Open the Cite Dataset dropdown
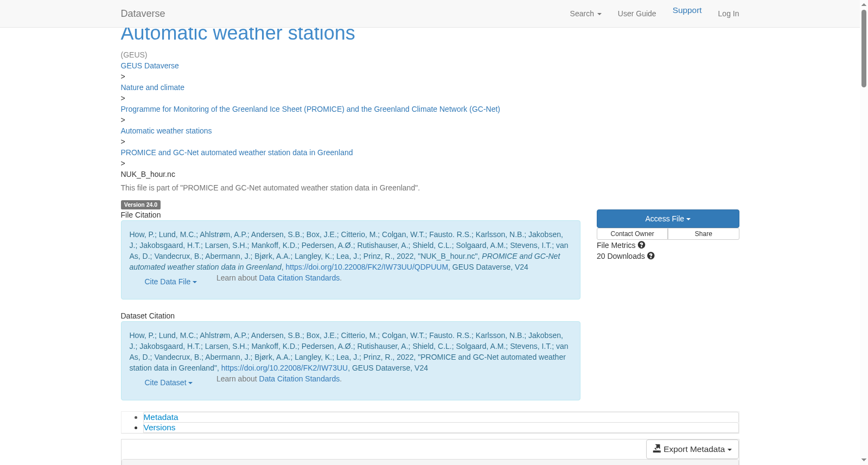Screen dimensions: 868x465 168,383
